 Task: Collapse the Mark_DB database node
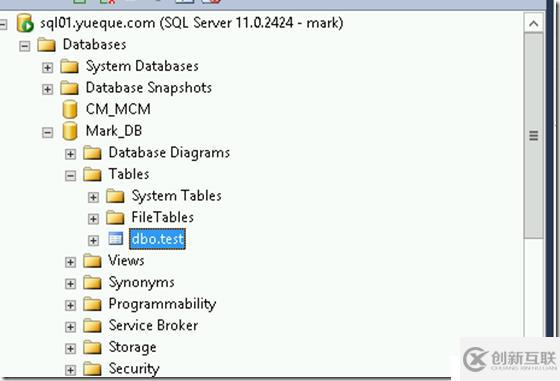click(x=48, y=132)
